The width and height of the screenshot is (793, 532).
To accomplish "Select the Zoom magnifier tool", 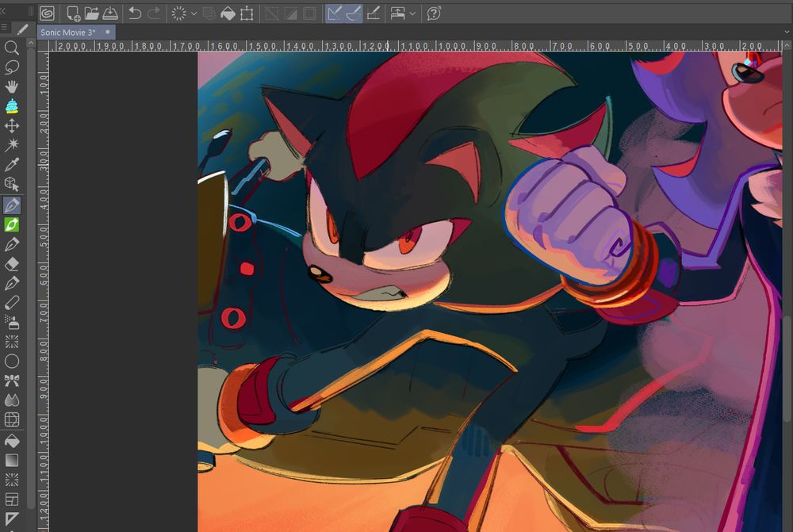I will pyautogui.click(x=12, y=48).
